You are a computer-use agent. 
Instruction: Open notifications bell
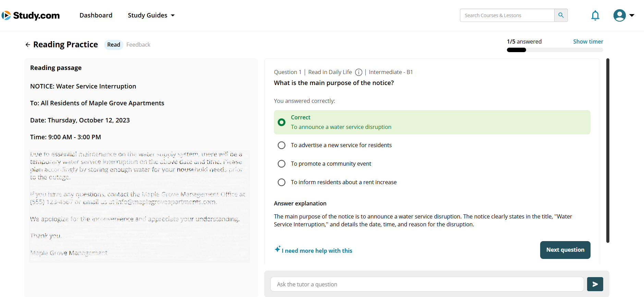pyautogui.click(x=595, y=15)
